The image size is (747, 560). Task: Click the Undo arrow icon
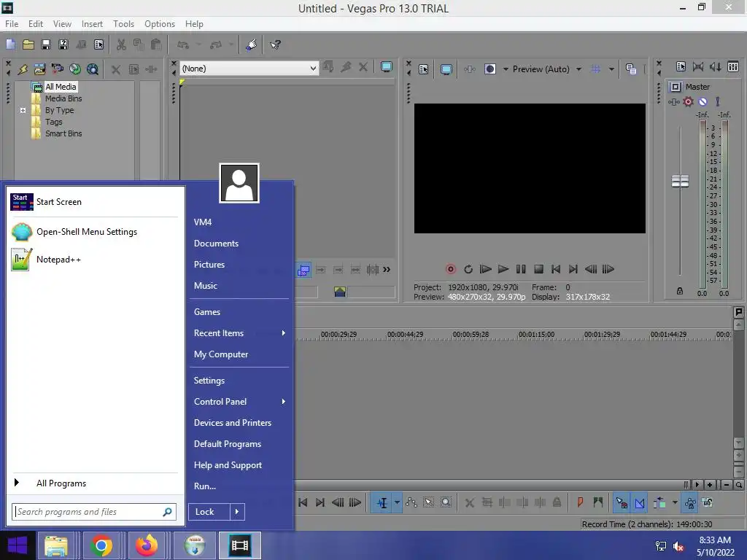coord(183,44)
